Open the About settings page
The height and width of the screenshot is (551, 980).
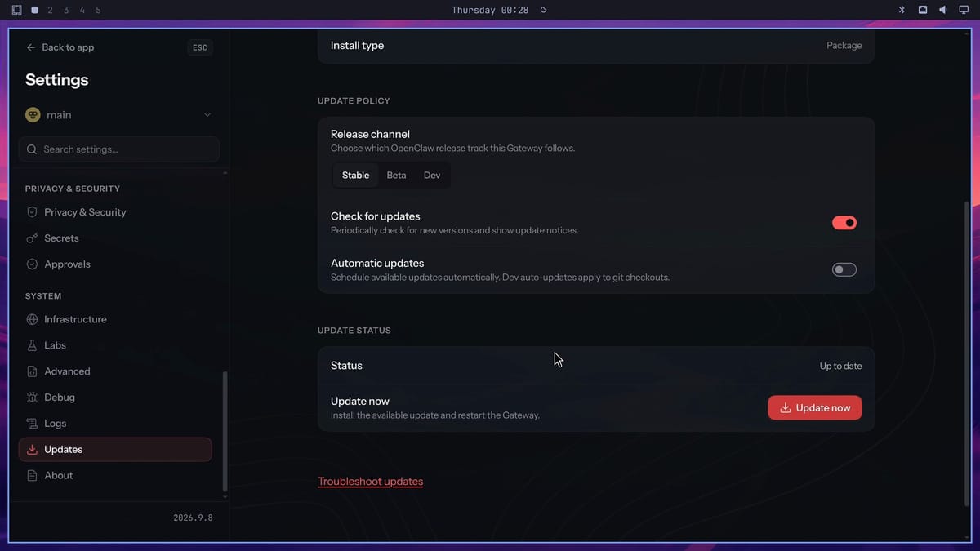(115, 476)
